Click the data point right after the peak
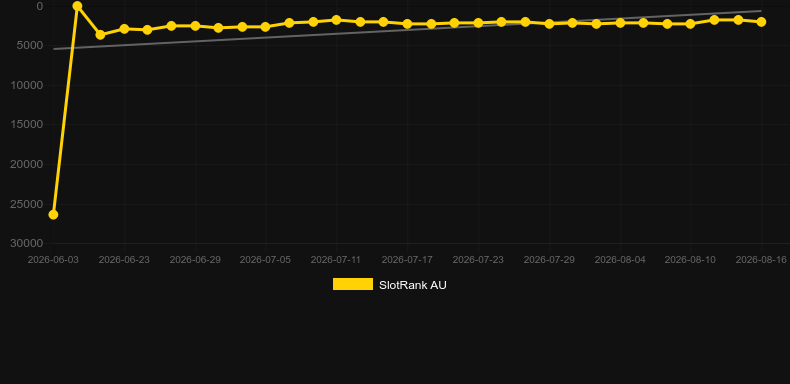Image resolution: width=790 pixels, height=384 pixels. coord(100,35)
